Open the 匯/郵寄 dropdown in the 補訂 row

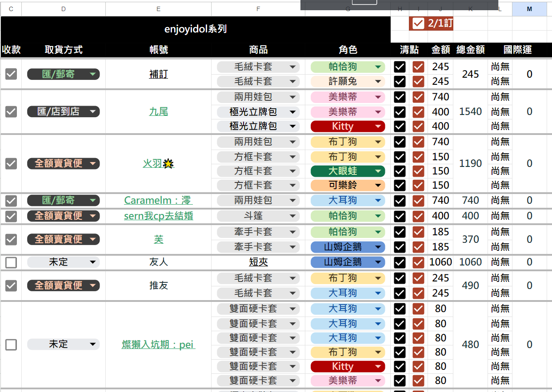click(x=64, y=74)
